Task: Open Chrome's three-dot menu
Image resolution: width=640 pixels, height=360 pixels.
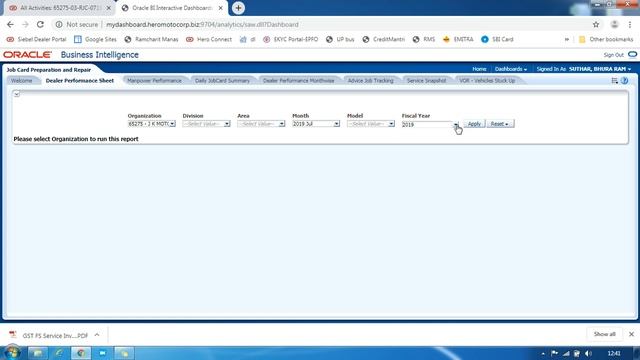Action: [x=630, y=24]
